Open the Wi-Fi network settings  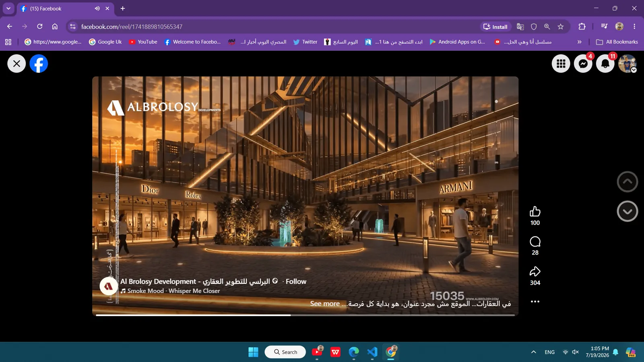point(566,352)
